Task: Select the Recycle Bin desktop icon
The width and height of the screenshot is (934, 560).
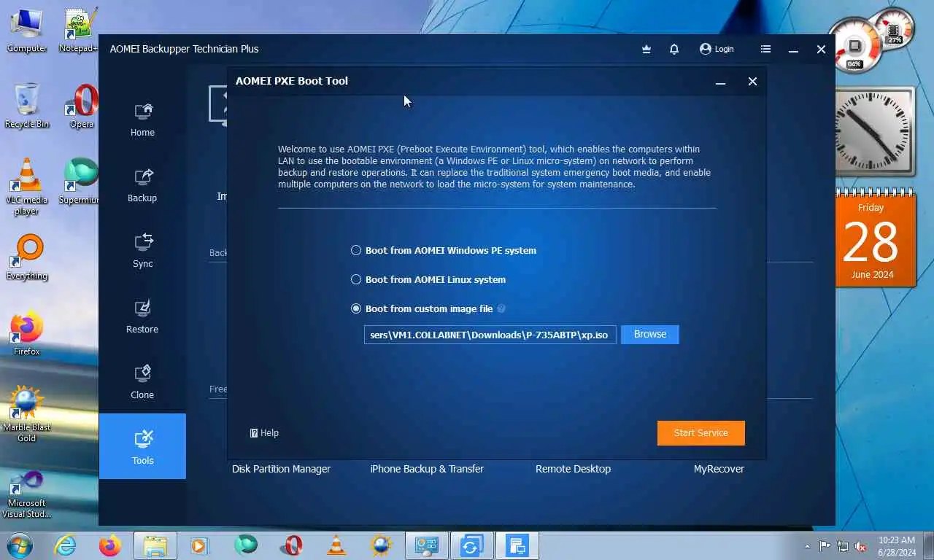Action: click(27, 106)
